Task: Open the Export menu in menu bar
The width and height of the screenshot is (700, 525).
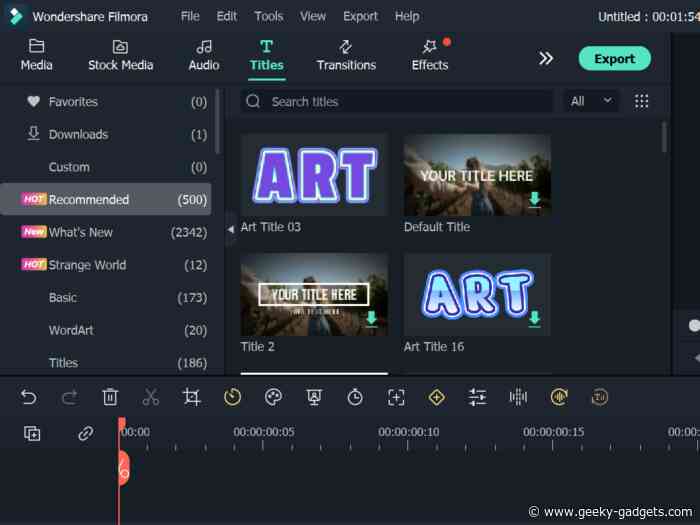Action: (x=360, y=17)
